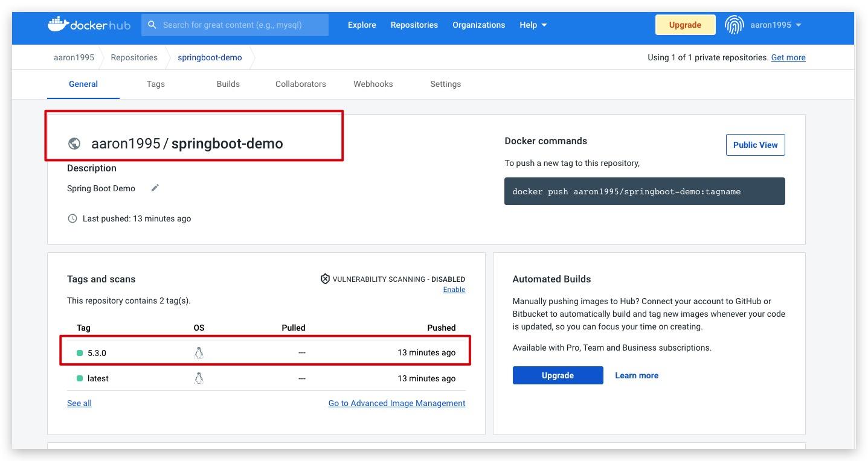The image size is (868, 461).
Task: Switch to the Tags tab
Action: (x=155, y=84)
